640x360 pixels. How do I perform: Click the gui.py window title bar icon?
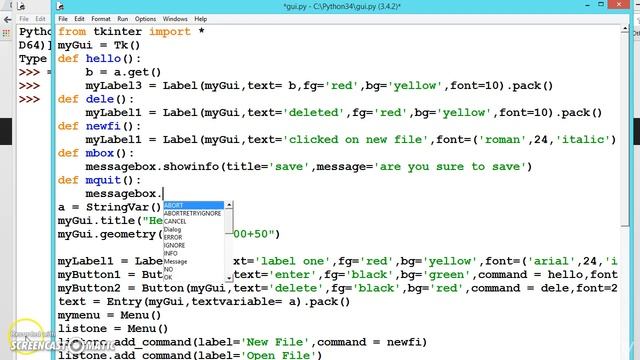[60, 6]
